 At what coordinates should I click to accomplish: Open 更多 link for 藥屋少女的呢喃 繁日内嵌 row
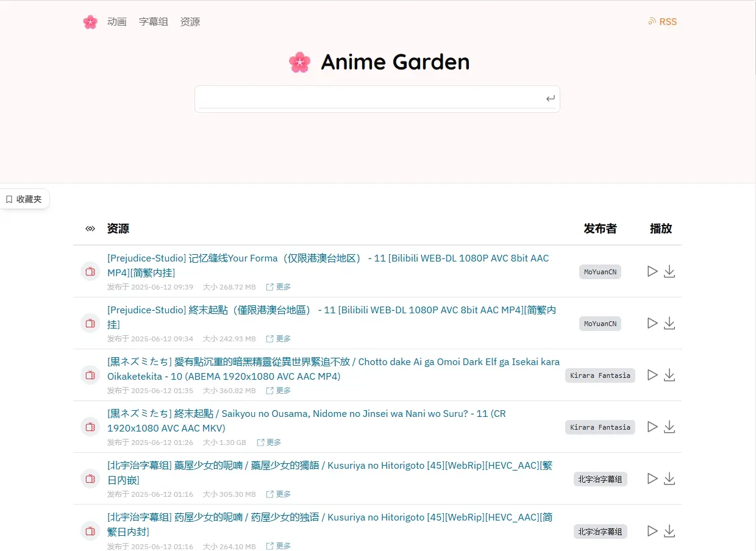tap(279, 494)
